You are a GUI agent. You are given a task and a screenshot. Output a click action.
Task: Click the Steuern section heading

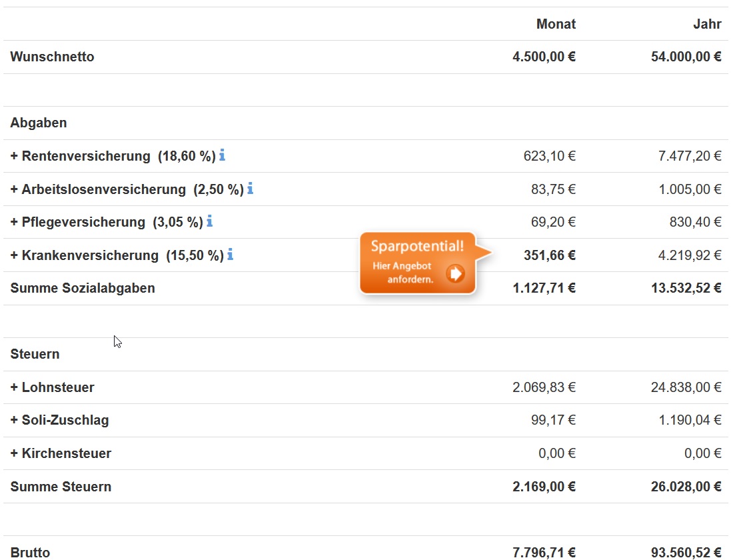tap(35, 354)
